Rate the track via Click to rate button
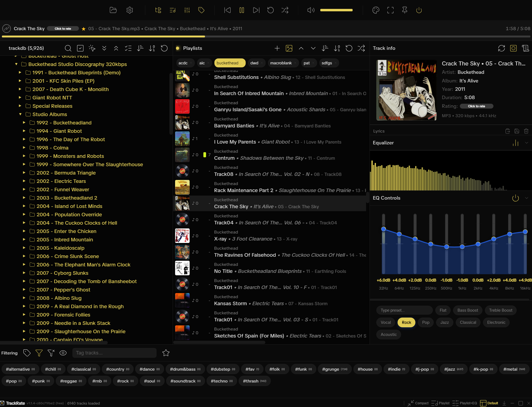 click(x=63, y=28)
